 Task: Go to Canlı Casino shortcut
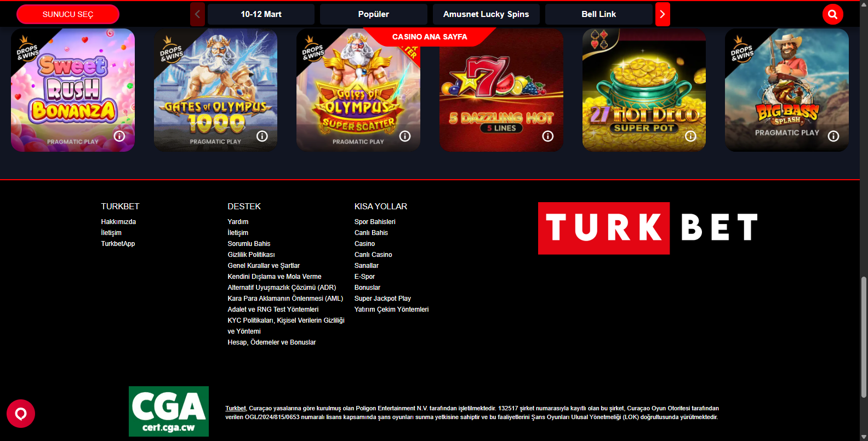373,255
